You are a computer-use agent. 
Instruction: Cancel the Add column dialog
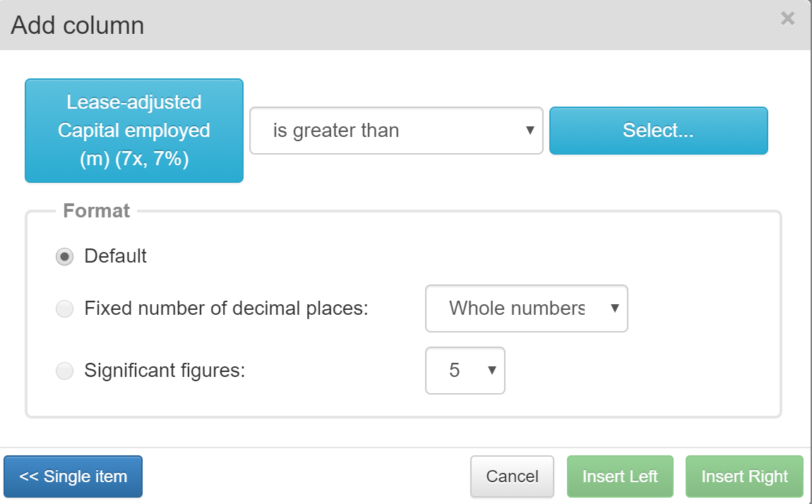(x=512, y=476)
